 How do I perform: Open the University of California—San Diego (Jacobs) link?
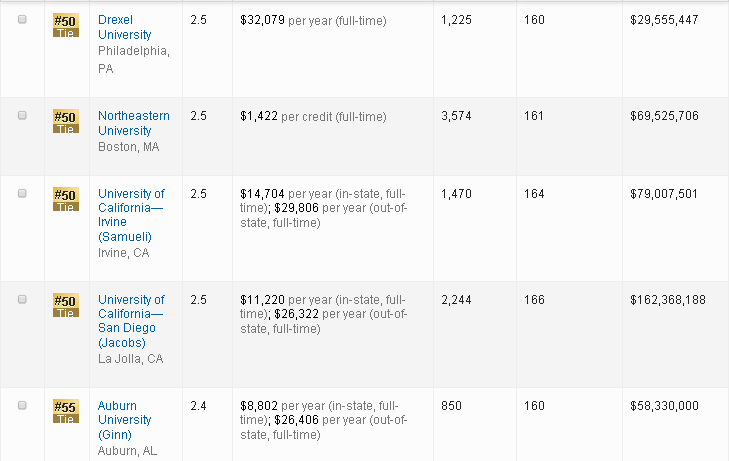(131, 320)
